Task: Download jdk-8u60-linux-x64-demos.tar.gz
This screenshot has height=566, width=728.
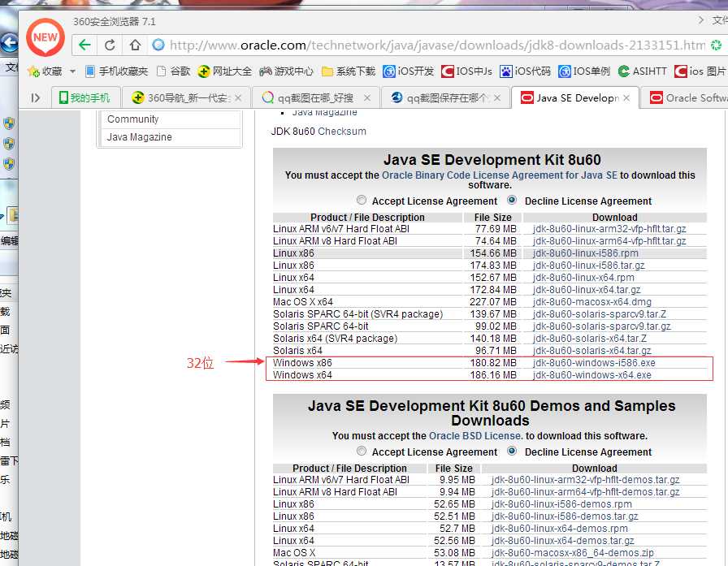Action: (x=563, y=541)
